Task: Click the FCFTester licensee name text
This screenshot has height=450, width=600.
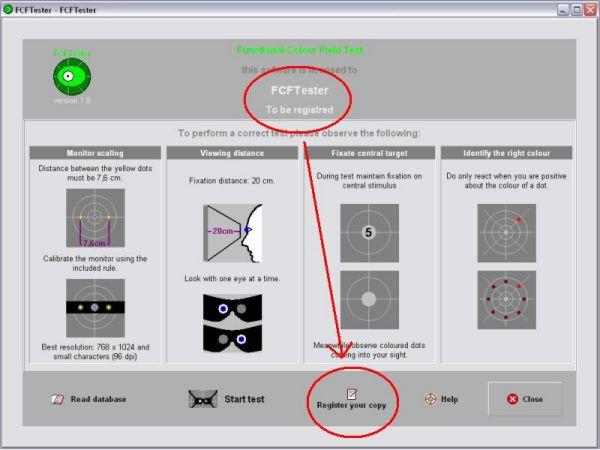Action: [x=300, y=91]
